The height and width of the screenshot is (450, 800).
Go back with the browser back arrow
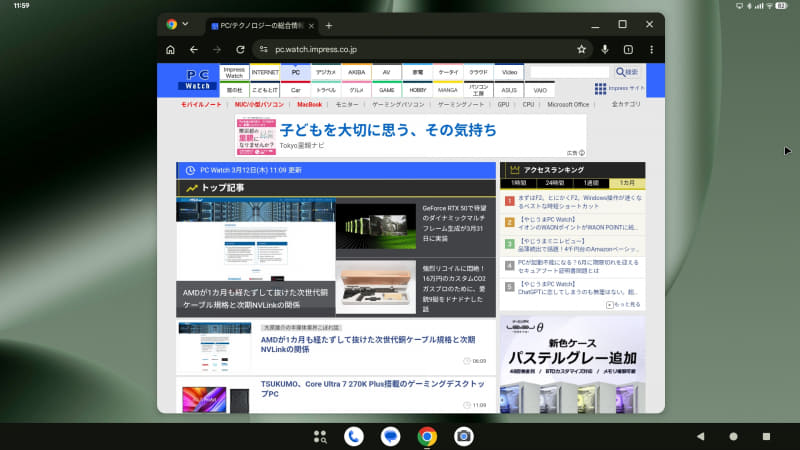(194, 49)
